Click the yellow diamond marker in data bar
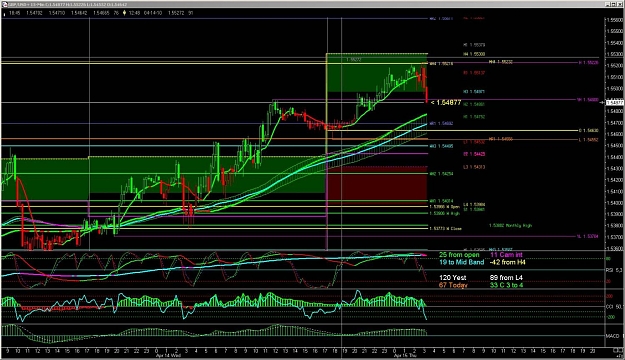 tap(124, 13)
